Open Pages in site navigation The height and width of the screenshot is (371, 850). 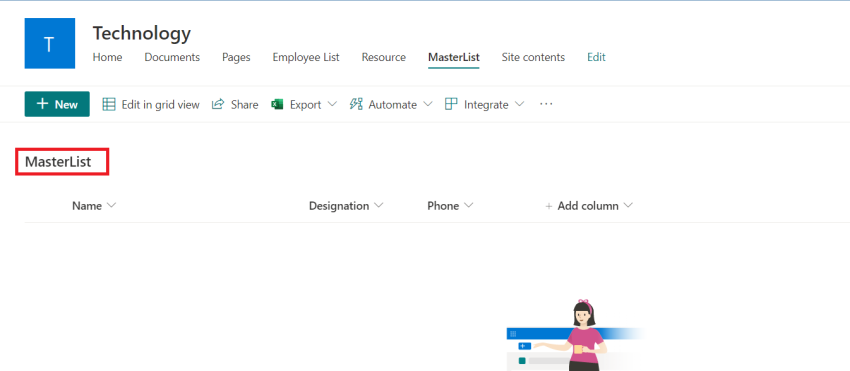pyautogui.click(x=236, y=57)
